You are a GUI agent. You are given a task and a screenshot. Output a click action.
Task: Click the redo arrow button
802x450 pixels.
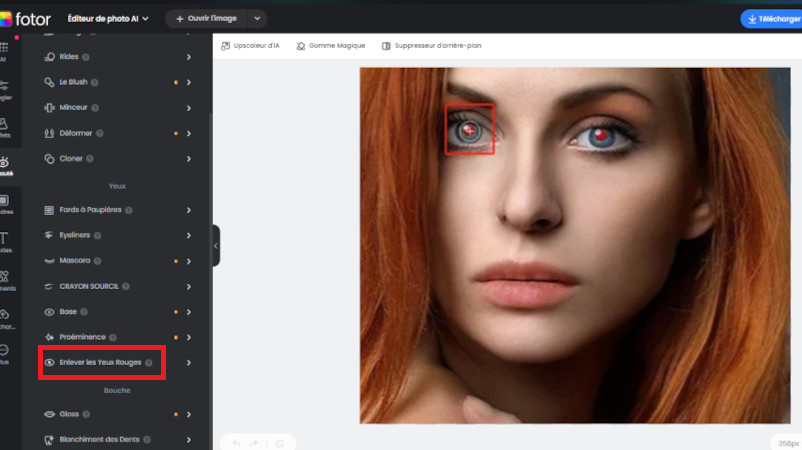254,443
